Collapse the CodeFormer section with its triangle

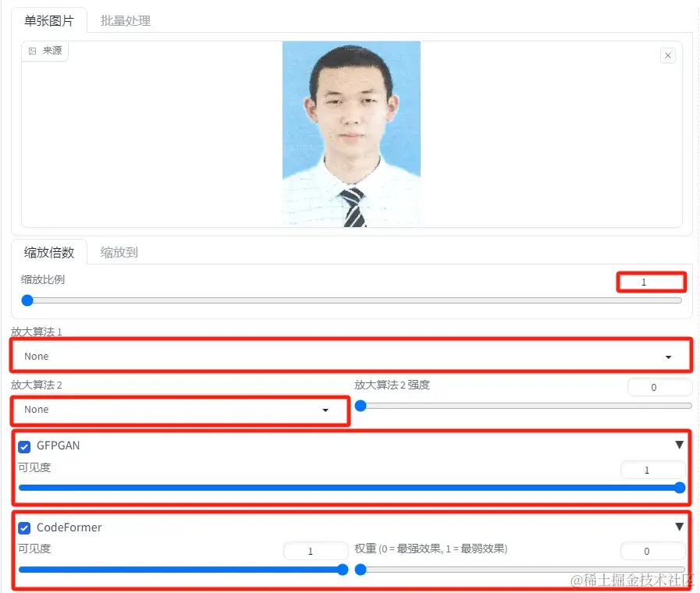click(680, 527)
